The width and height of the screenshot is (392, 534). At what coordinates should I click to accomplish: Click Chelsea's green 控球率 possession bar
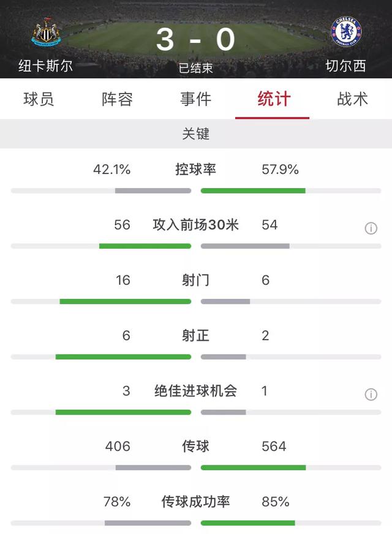click(253, 191)
